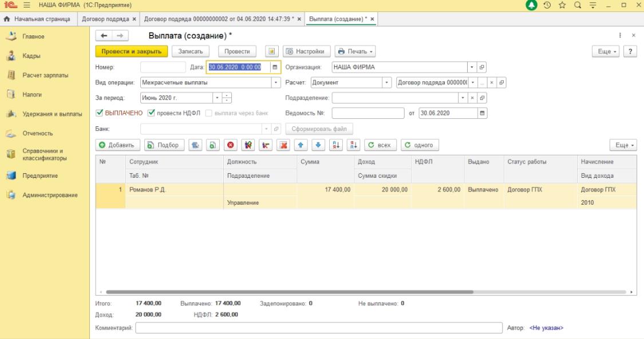Screen dimensions: 644x339
Task: Click Печать printer button
Action: tap(355, 51)
